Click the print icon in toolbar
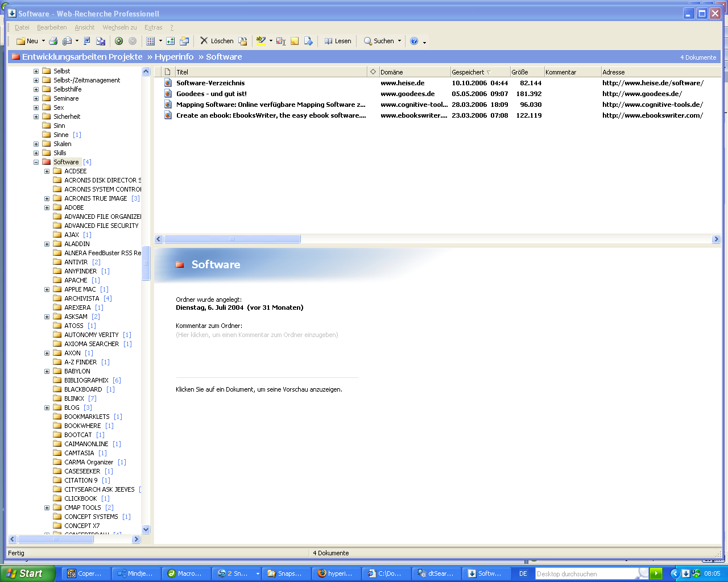The image size is (728, 582). [53, 41]
